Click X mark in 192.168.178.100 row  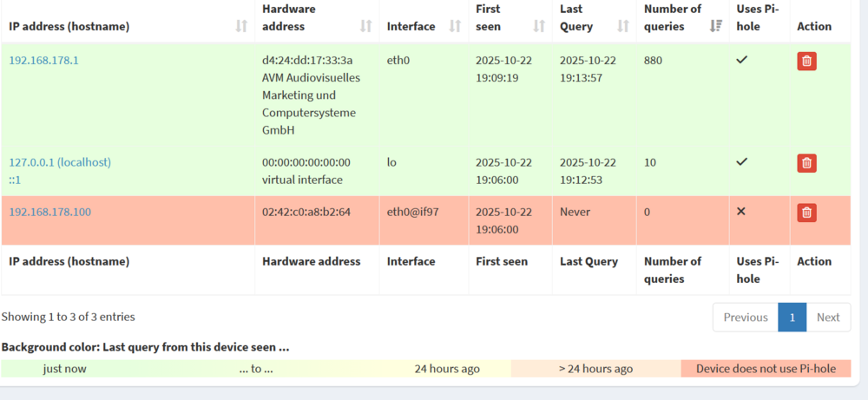pos(742,212)
